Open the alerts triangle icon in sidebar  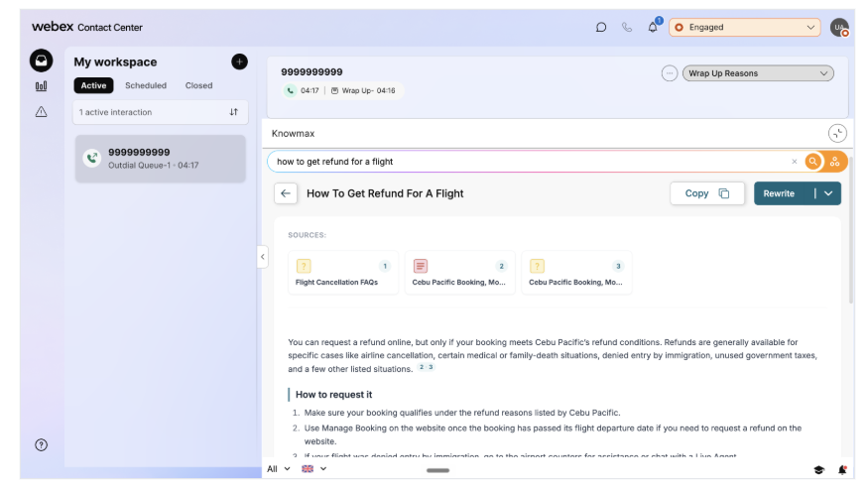(41, 112)
